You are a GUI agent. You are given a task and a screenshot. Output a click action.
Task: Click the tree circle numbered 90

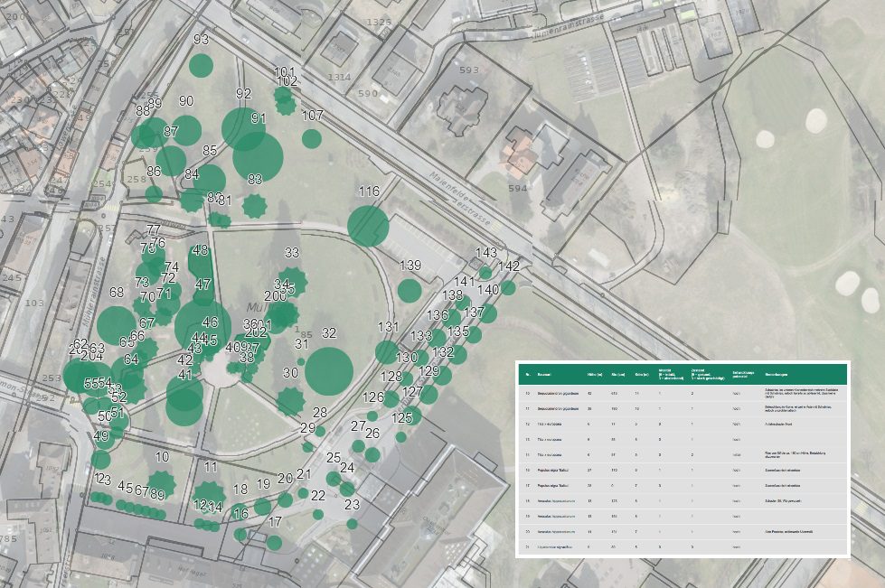(186, 130)
